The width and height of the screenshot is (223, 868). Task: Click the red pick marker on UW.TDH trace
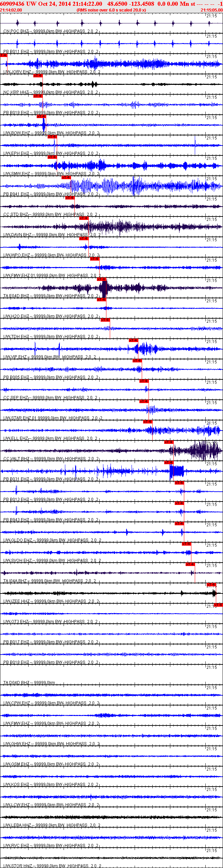coord(105,320)
